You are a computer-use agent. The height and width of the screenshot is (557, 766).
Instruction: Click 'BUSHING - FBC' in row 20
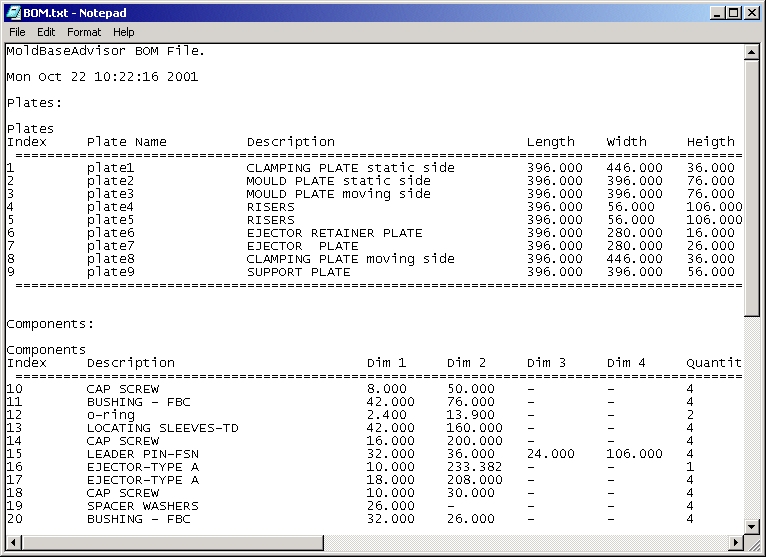(x=139, y=519)
